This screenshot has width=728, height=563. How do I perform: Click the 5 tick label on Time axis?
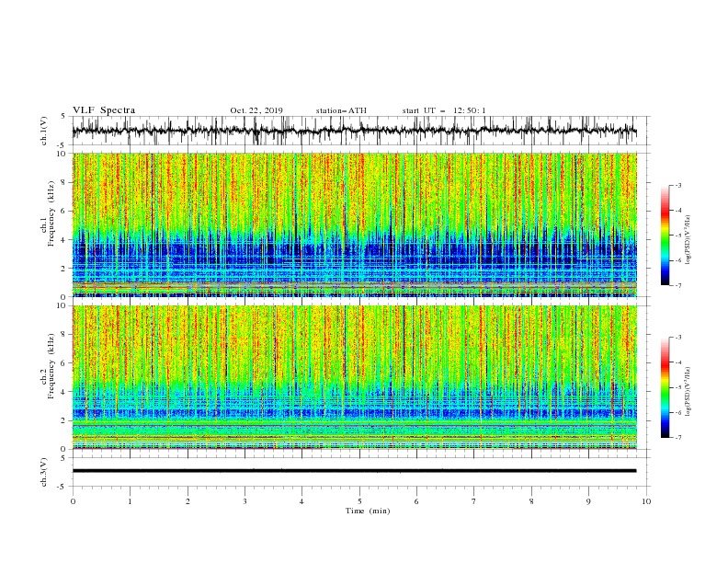[x=359, y=501]
